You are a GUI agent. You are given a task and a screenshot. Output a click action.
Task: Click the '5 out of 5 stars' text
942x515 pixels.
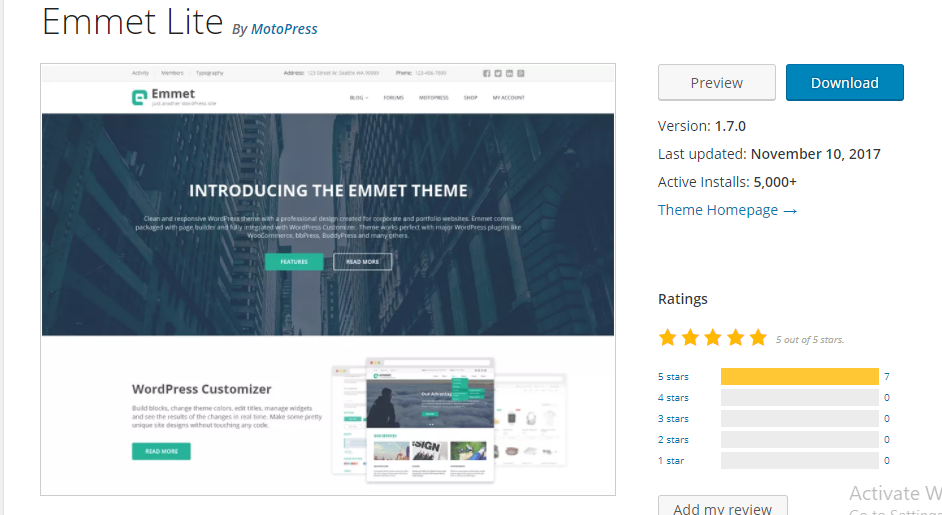tap(810, 340)
